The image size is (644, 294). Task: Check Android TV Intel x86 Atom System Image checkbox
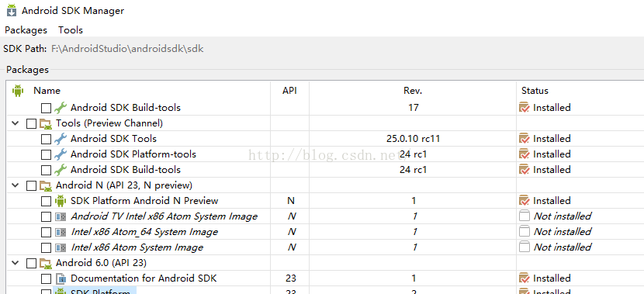[46, 216]
